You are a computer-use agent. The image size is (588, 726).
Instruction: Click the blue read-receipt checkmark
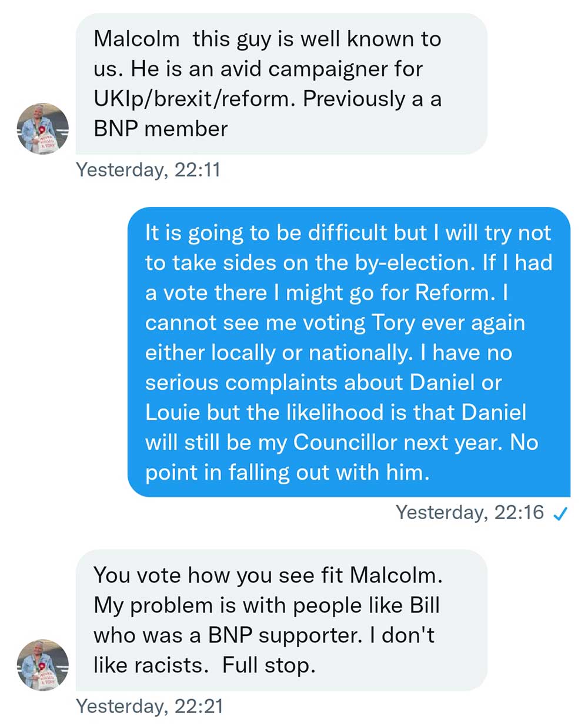[x=560, y=514]
